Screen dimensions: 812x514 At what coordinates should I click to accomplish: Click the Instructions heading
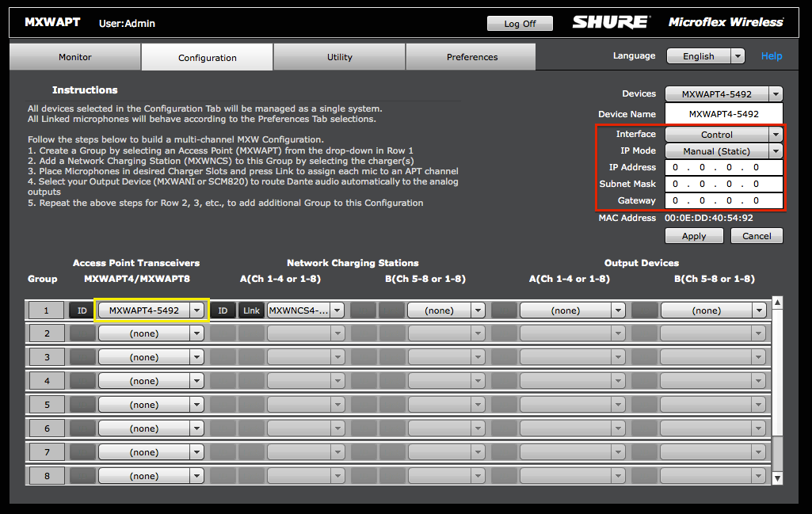coord(85,90)
